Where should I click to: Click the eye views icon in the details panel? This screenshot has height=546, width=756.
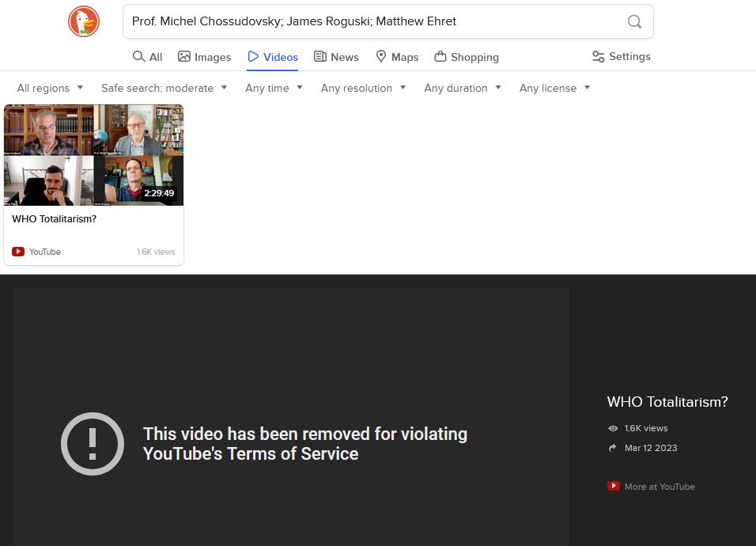tap(613, 428)
